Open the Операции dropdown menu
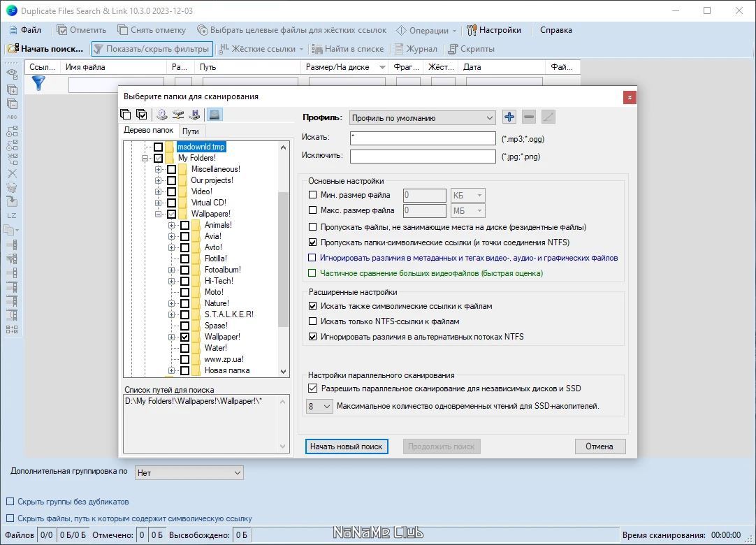The image size is (756, 545). point(426,30)
